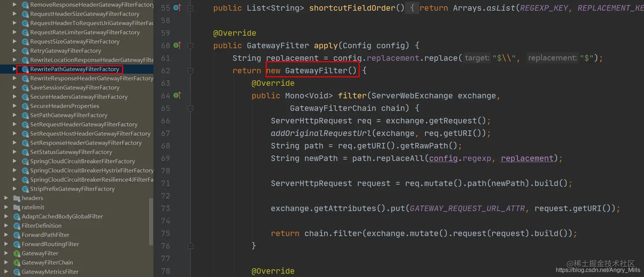Image resolution: width=644 pixels, height=277 pixels.
Task: Click class icon of SetResponseHeaderGatewayFilterFactory
Action: click(x=25, y=143)
